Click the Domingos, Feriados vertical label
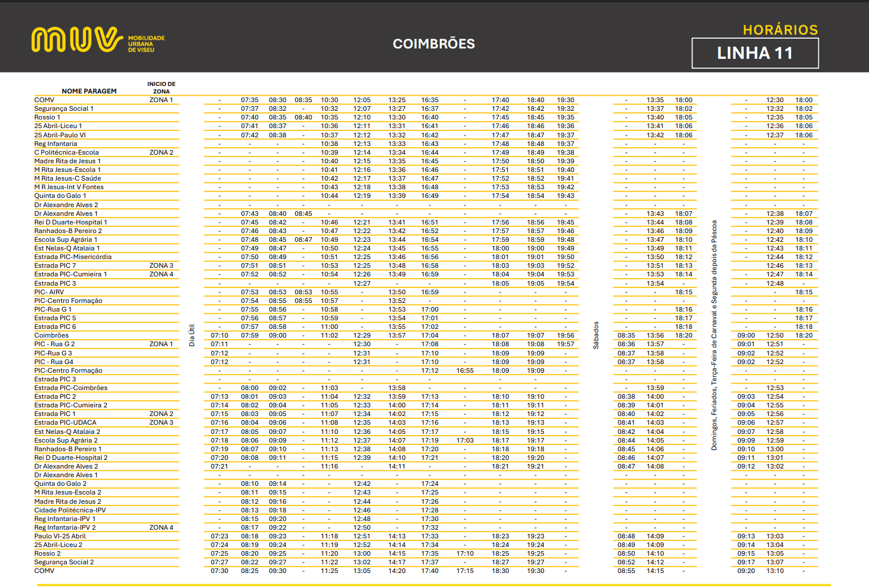 pos(714,335)
